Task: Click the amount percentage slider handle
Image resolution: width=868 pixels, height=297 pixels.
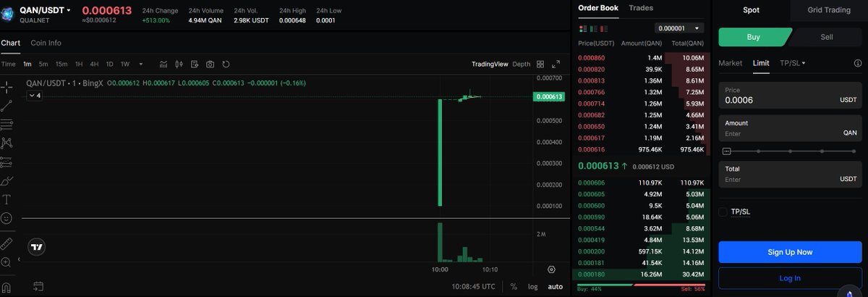Action: pyautogui.click(x=727, y=151)
